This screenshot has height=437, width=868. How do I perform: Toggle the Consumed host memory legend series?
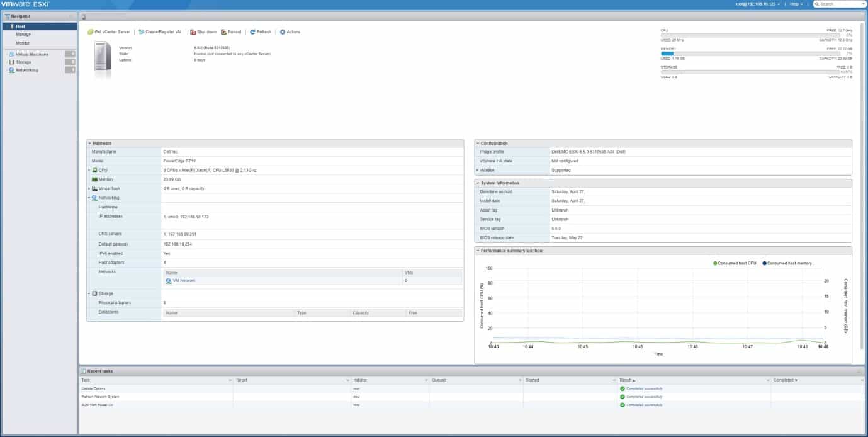click(x=789, y=263)
